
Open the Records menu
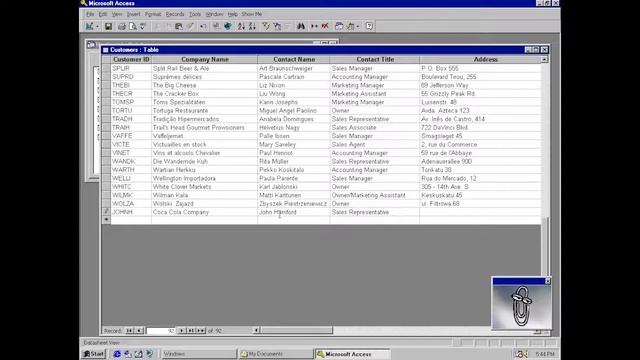tap(175, 14)
